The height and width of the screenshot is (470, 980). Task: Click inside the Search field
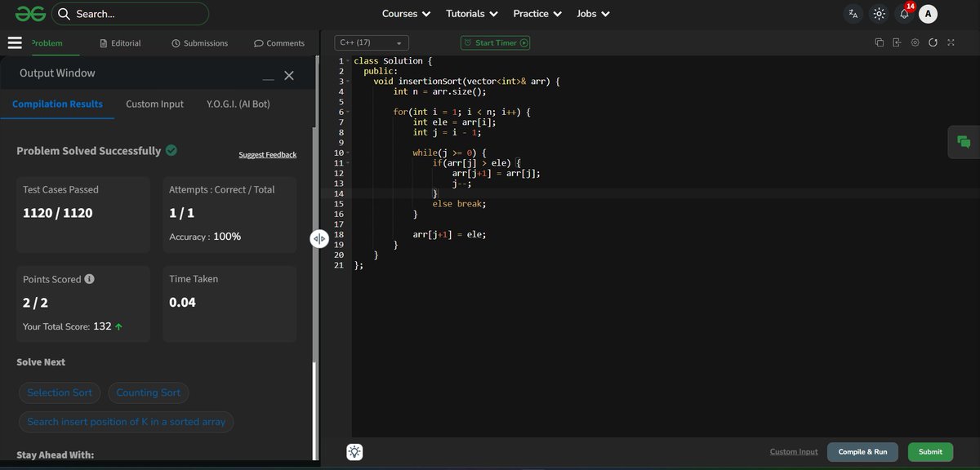click(x=131, y=13)
